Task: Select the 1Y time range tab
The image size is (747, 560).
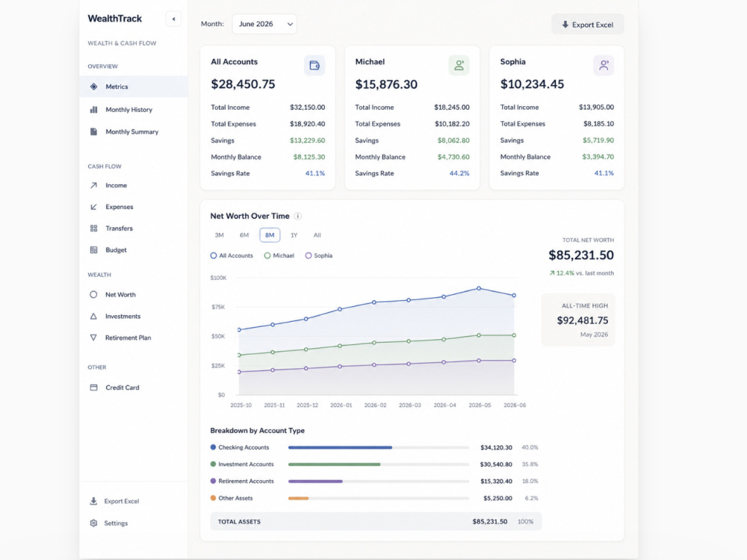Action: click(294, 235)
